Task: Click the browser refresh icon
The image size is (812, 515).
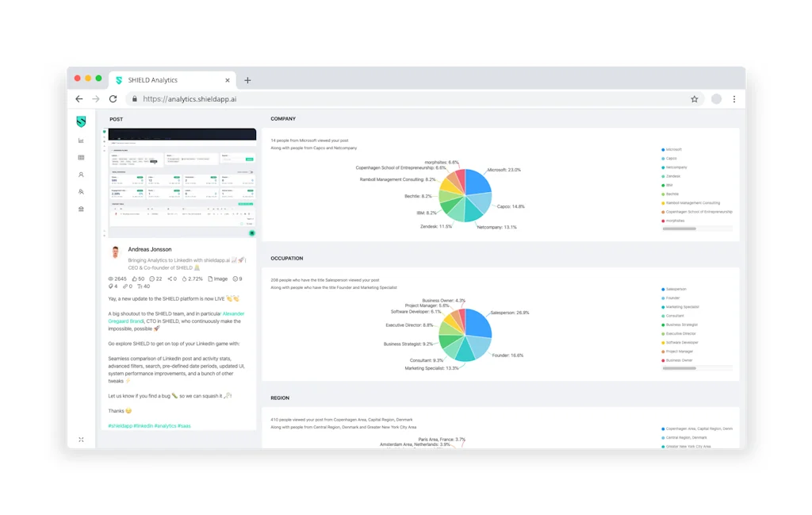Action: tap(112, 98)
